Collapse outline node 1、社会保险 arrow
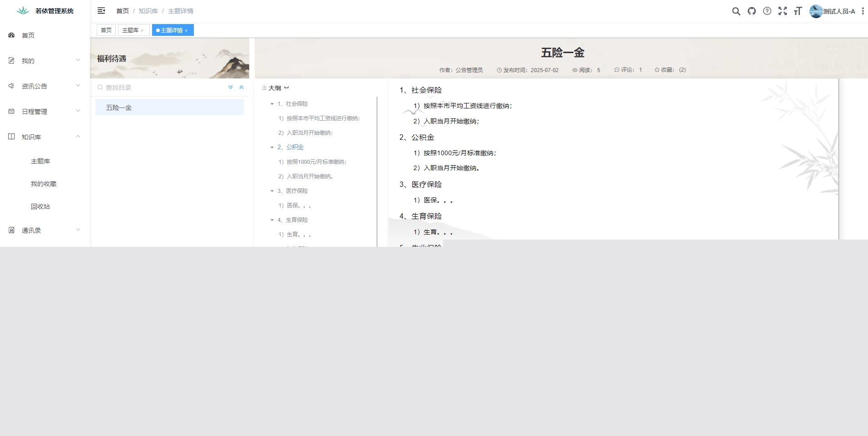Image resolution: width=868 pixels, height=436 pixels. tap(272, 104)
